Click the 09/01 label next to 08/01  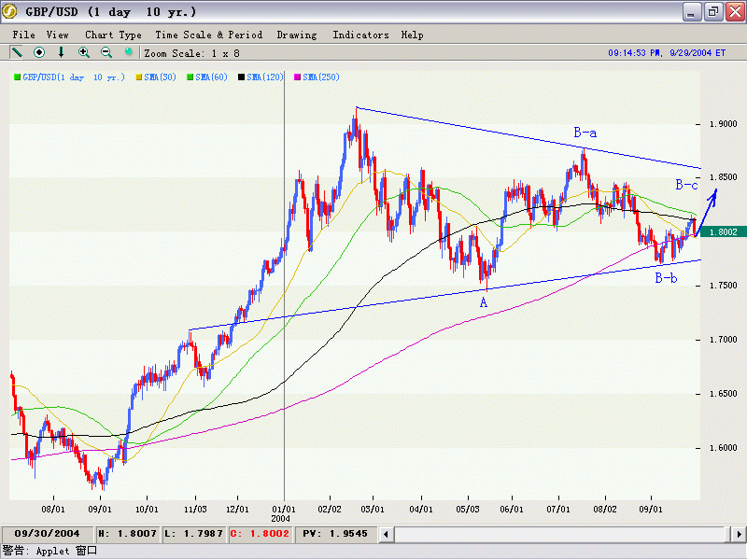coord(100,509)
